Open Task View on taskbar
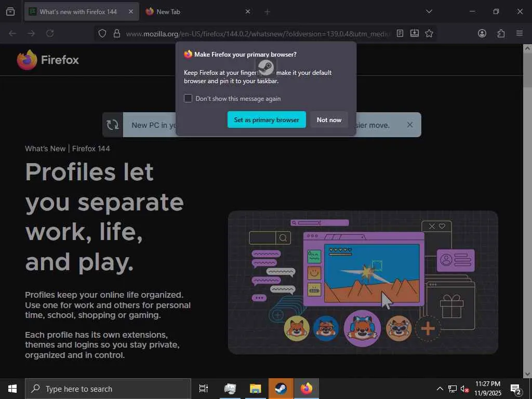 click(x=204, y=389)
